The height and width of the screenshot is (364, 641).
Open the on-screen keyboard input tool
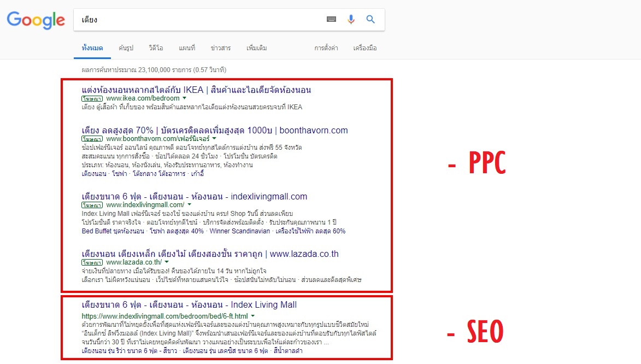coord(332,19)
